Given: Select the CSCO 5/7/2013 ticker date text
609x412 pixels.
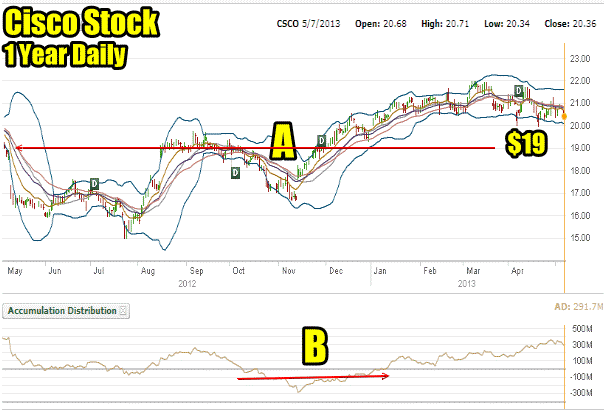Looking at the screenshot, I should tap(308, 24).
